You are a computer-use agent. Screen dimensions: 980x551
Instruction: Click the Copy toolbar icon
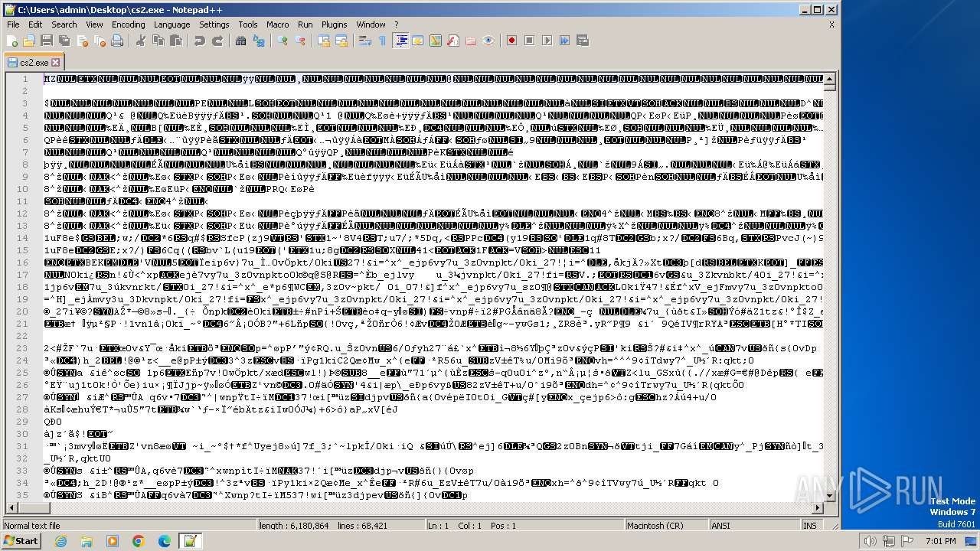point(158,41)
